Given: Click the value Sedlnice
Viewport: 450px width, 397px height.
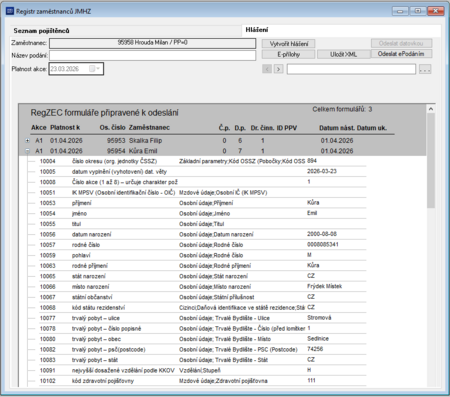Looking at the screenshot, I should pyautogui.click(x=318, y=339).
